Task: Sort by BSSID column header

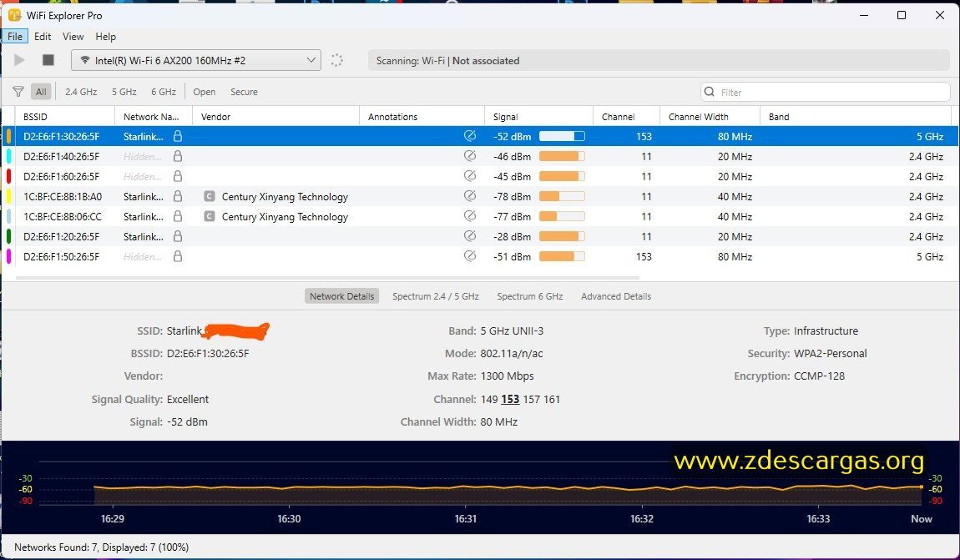Action: click(65, 116)
